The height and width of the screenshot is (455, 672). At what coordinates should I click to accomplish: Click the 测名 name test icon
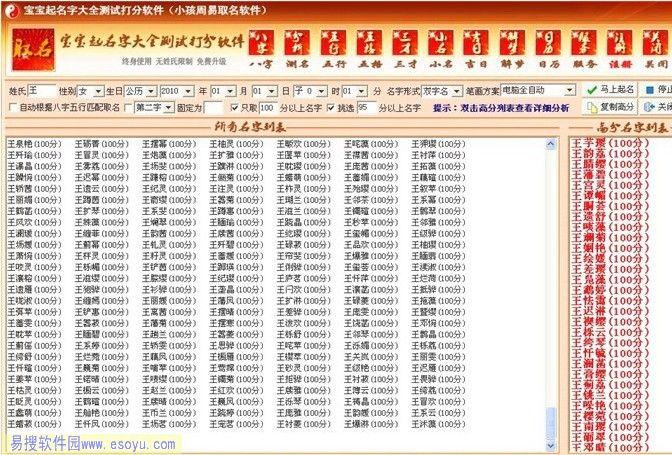(x=296, y=46)
